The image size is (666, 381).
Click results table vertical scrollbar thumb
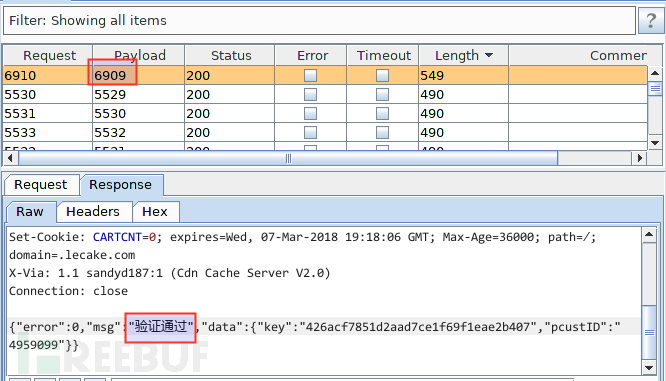click(655, 88)
